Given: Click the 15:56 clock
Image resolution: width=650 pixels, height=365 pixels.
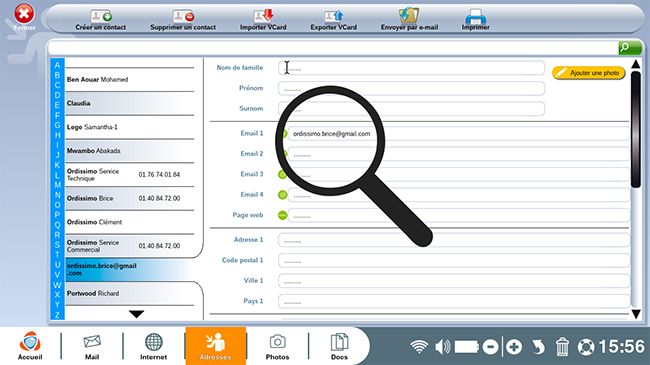Looking at the screenshot, I should 621,347.
